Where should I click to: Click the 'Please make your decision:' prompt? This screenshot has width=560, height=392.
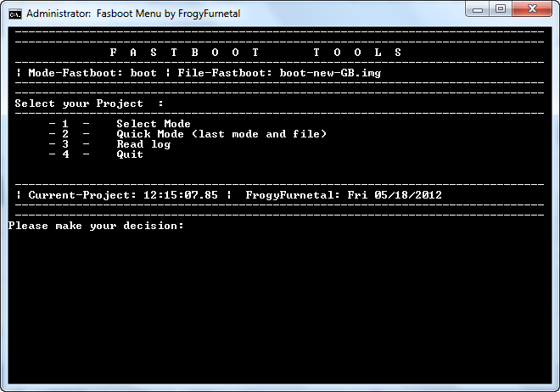pos(96,226)
